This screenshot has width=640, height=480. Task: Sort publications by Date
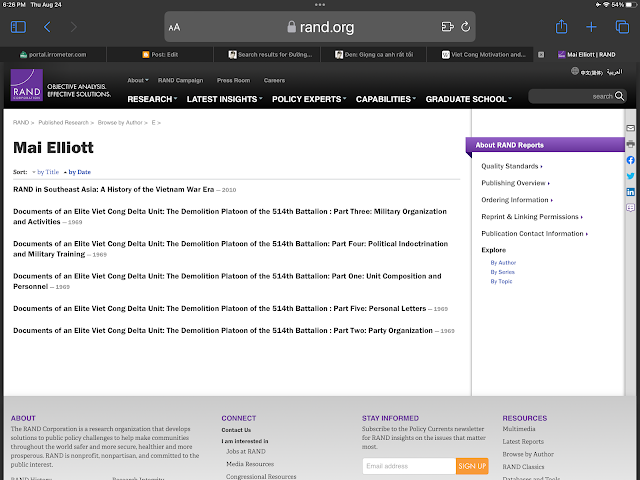80,172
